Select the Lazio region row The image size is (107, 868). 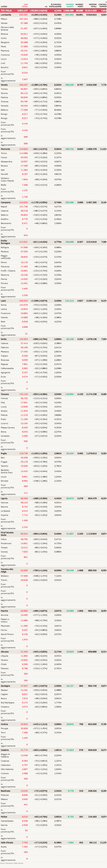coord(53,301)
